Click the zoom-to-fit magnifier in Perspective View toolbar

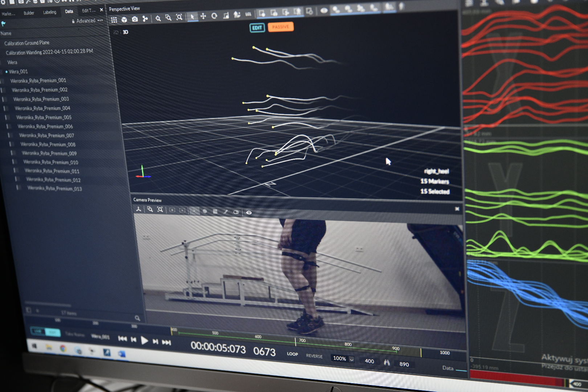pyautogui.click(x=158, y=18)
